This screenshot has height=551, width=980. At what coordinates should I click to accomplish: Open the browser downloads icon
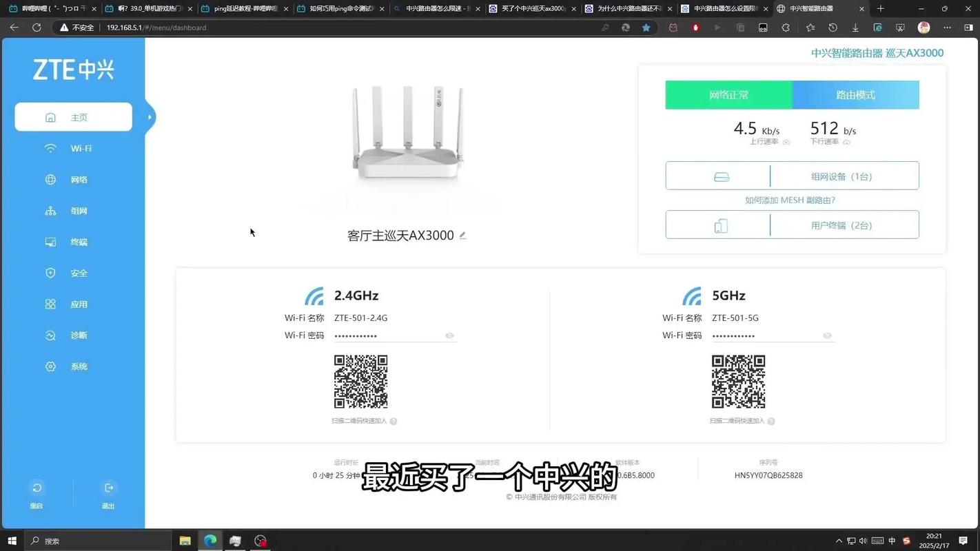(855, 28)
